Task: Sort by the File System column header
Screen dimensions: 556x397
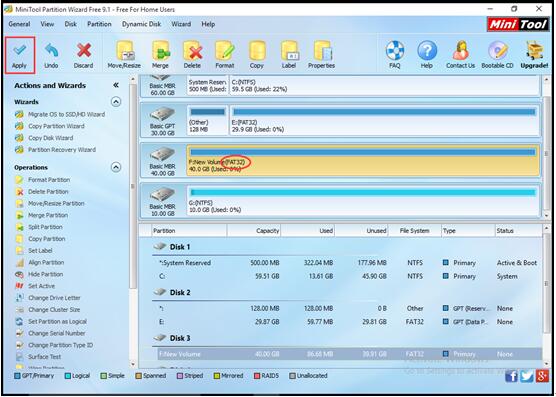Action: (x=414, y=231)
